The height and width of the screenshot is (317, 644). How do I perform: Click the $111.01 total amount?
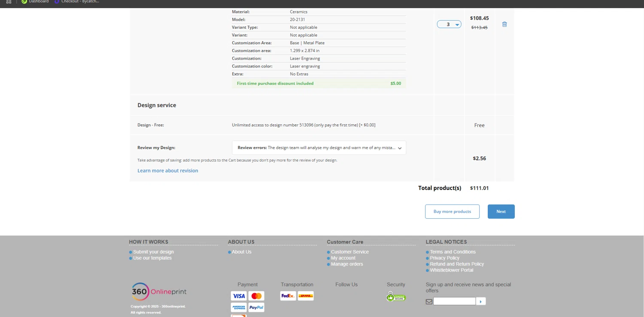click(480, 188)
